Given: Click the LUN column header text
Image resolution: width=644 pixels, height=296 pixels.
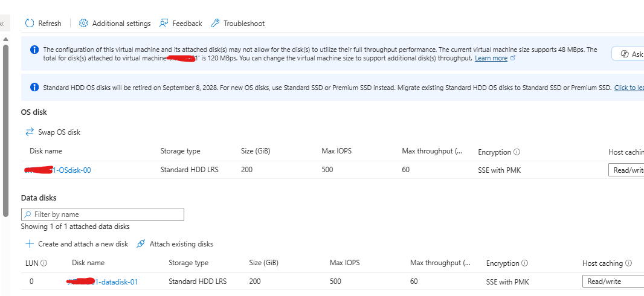Looking at the screenshot, I should click(x=32, y=263).
